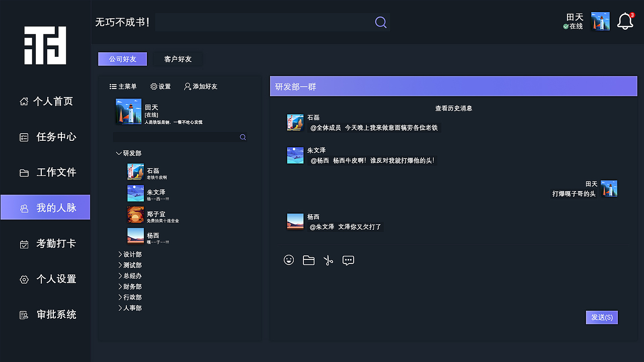This screenshot has width=644, height=362.
Task: Click 查看历史消息 to load older messages
Action: coord(453,108)
